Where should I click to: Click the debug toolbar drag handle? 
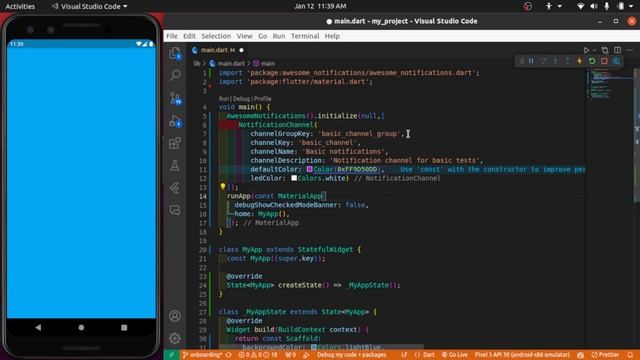point(521,61)
